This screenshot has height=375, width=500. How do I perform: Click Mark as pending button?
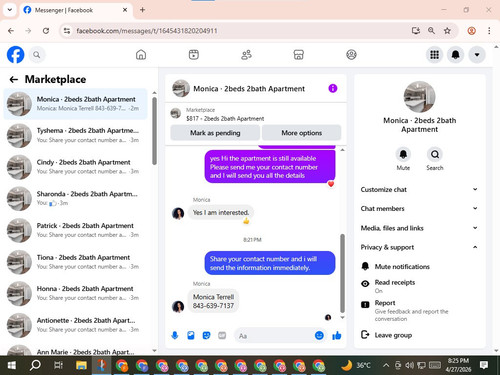click(215, 133)
